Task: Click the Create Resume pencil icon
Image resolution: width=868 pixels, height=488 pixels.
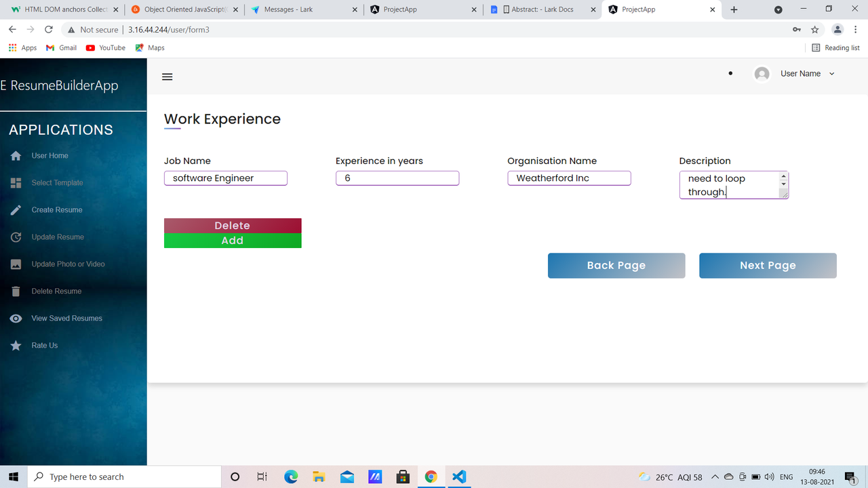Action: tap(15, 209)
